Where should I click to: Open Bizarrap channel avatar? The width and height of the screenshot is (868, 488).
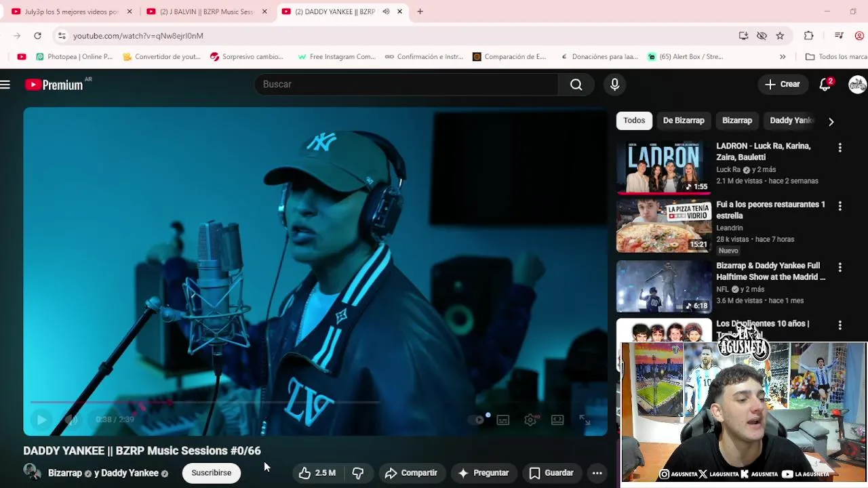coord(32,472)
